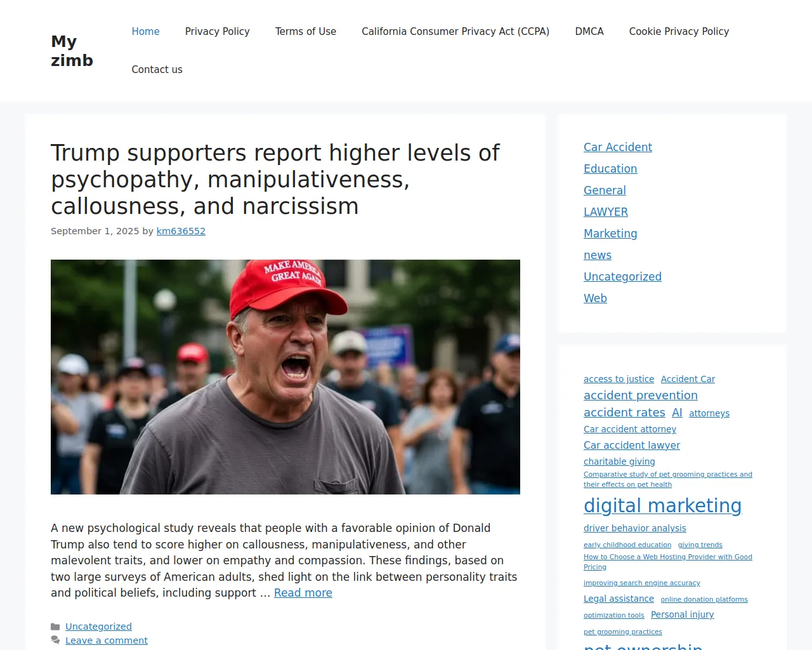This screenshot has width=812, height=650.
Task: Click the optimization tools tag
Action: coord(614,615)
